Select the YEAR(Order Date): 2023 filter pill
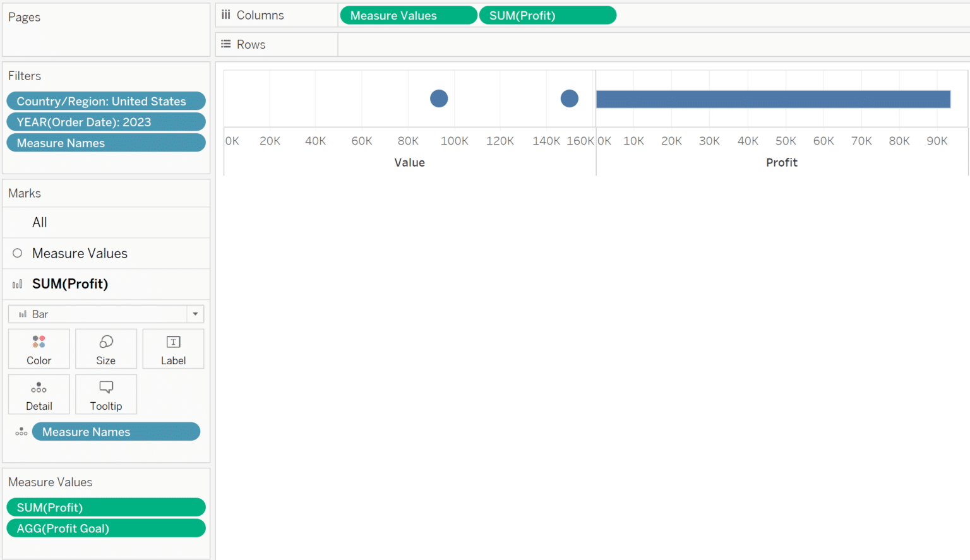 (x=105, y=122)
